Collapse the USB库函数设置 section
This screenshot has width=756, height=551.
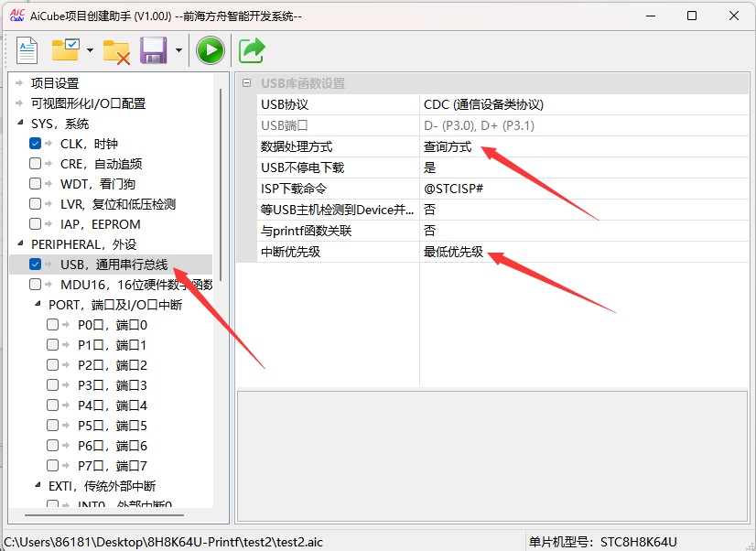246,83
